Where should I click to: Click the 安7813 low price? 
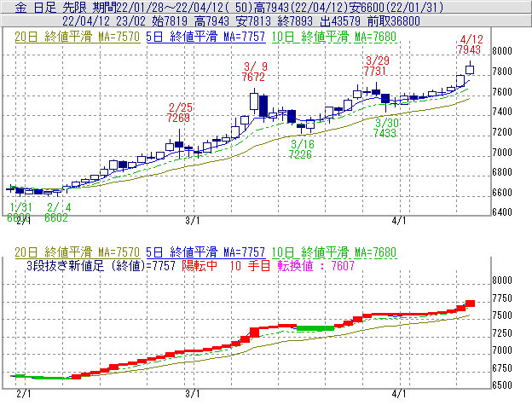tap(254, 21)
